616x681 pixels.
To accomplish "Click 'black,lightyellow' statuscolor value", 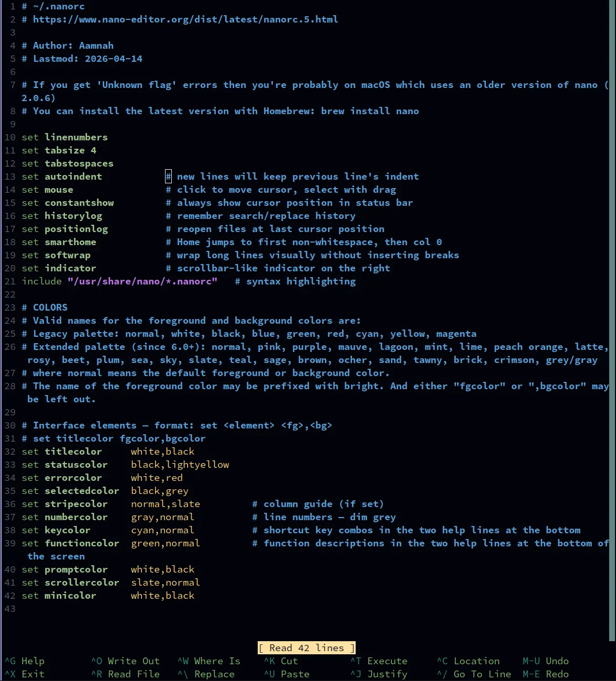I will [x=180, y=465].
